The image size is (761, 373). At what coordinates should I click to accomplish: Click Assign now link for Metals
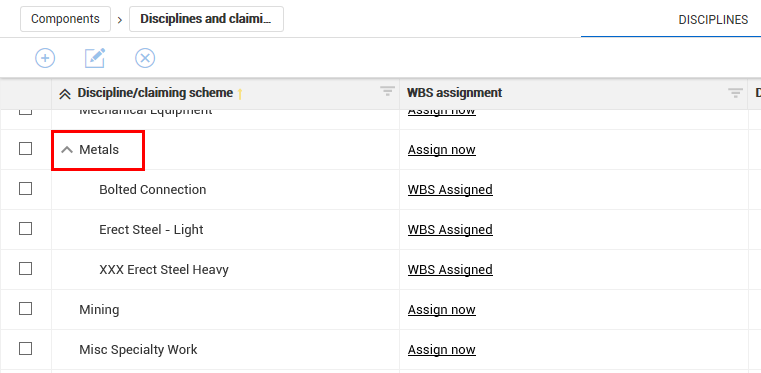[442, 150]
